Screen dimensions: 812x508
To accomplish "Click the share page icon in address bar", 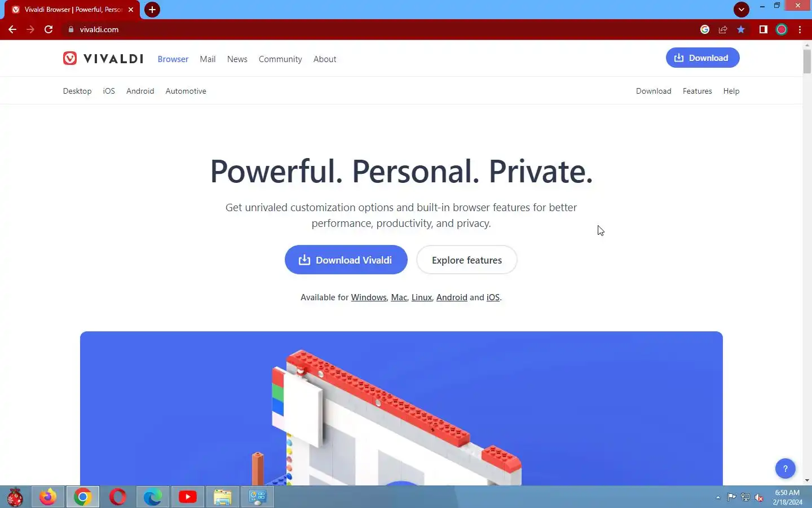I will (x=723, y=29).
